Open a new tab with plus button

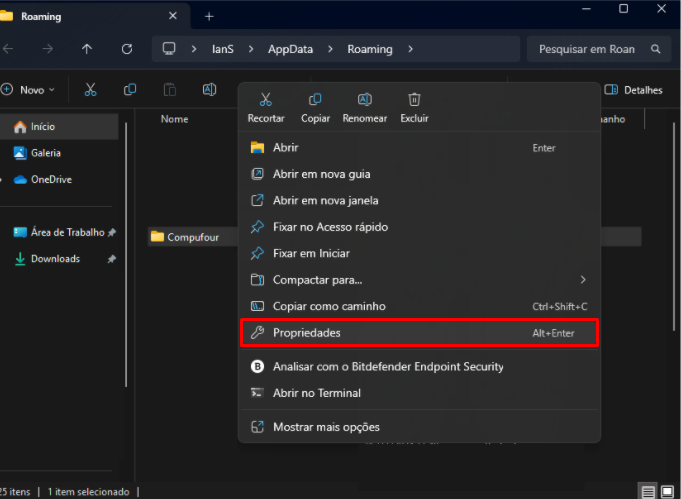[x=209, y=16]
